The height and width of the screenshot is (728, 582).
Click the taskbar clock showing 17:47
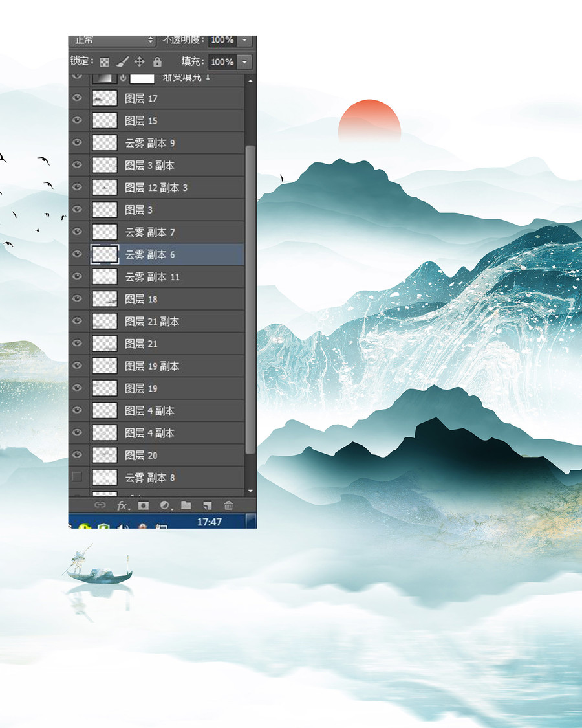click(x=210, y=522)
